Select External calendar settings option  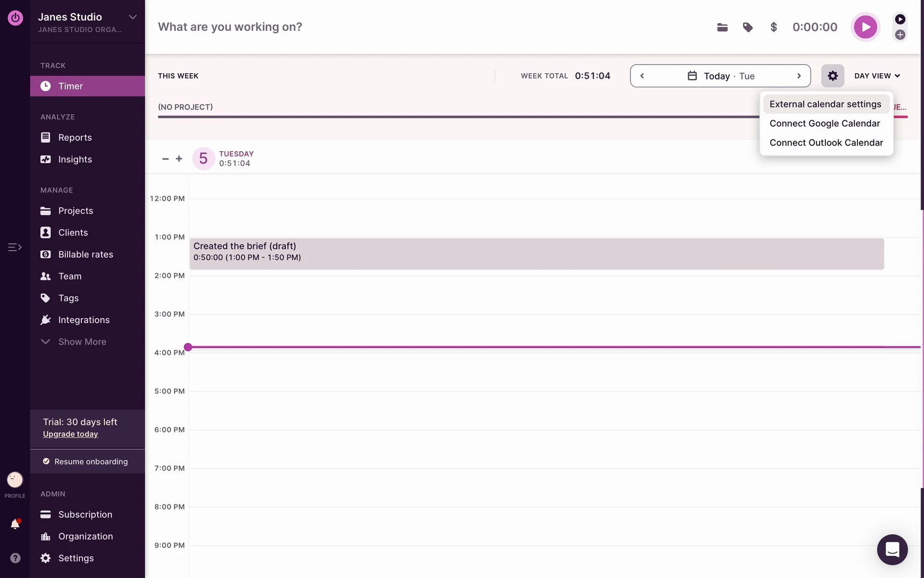[825, 104]
